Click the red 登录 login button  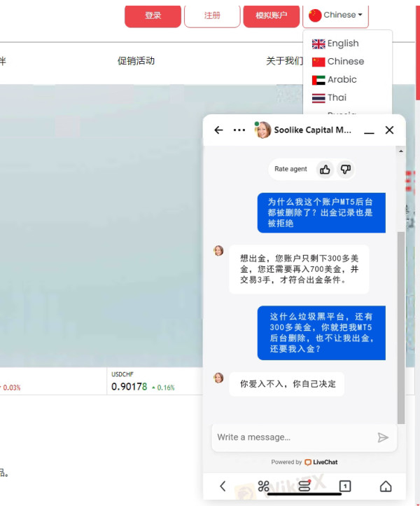tap(153, 16)
